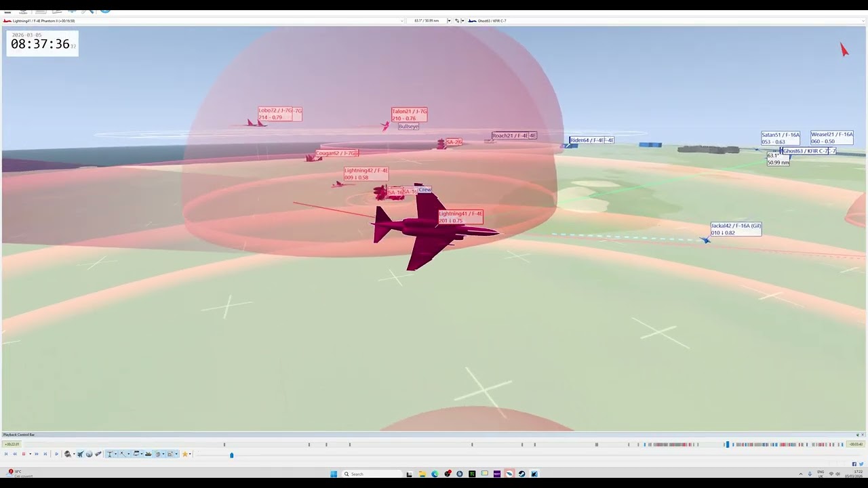Image resolution: width=868 pixels, height=488 pixels.
Task: Jump to the end of the recording
Action: [45, 454]
